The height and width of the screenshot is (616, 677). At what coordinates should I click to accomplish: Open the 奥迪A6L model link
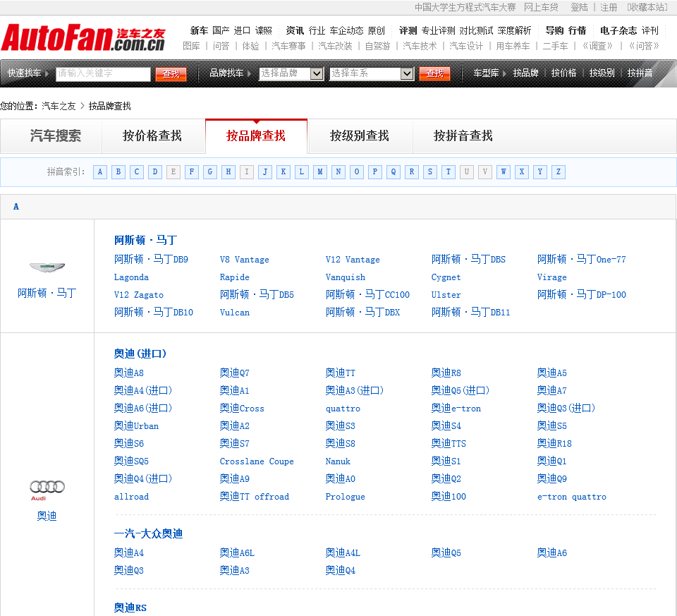click(x=237, y=553)
